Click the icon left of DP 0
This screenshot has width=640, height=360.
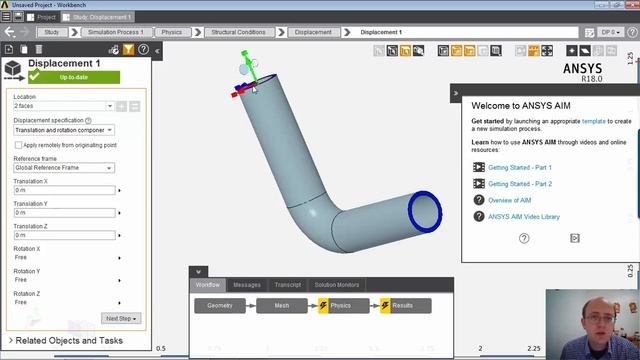589,32
